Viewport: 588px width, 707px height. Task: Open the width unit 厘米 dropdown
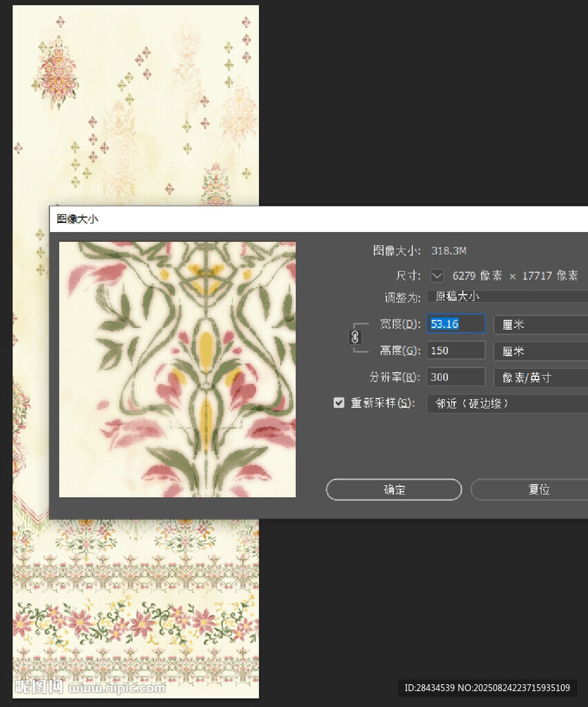point(540,325)
